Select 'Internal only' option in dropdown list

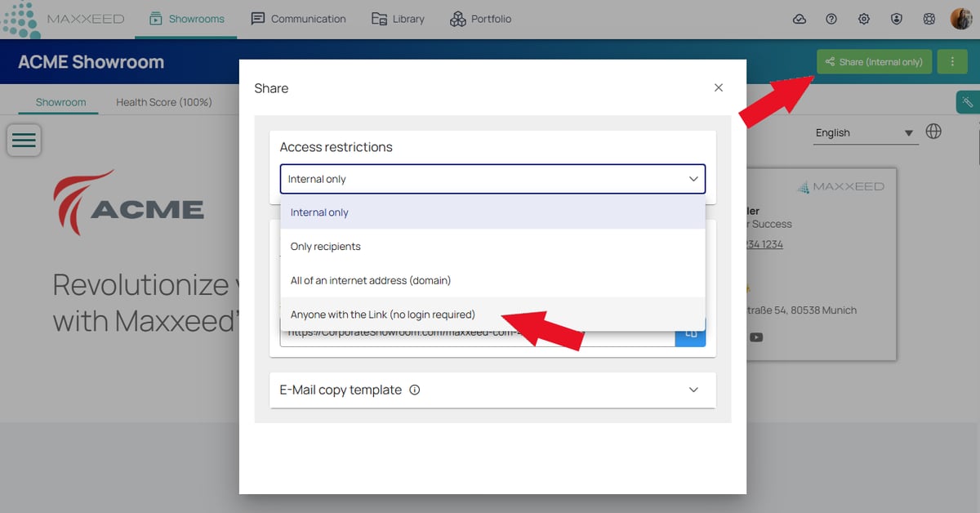click(492, 212)
